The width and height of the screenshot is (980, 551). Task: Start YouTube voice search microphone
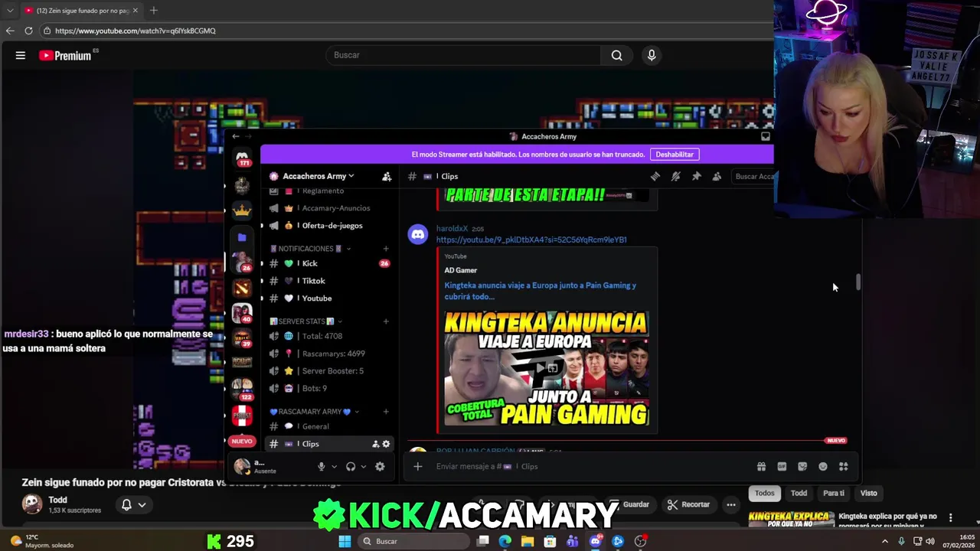652,55
